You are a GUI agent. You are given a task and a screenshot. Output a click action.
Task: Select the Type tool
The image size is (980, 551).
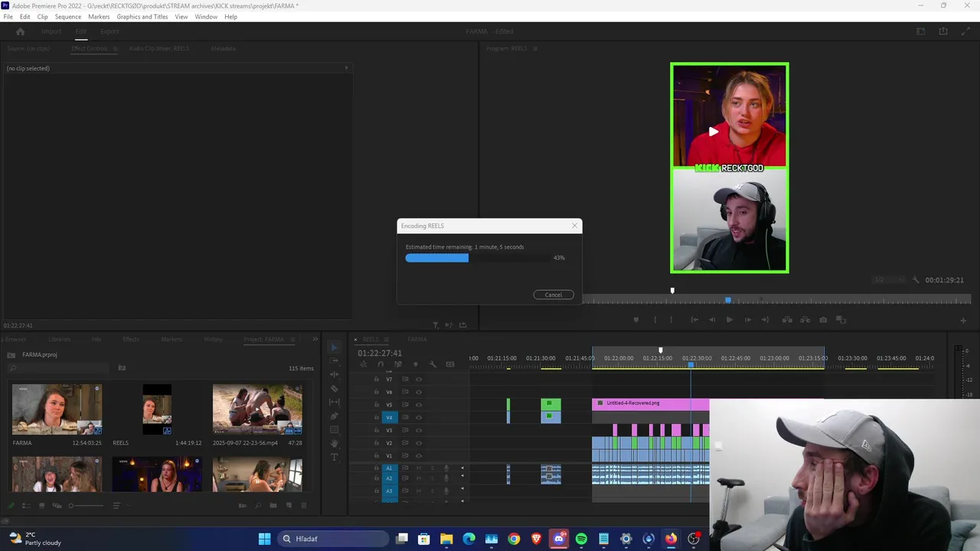(x=334, y=458)
